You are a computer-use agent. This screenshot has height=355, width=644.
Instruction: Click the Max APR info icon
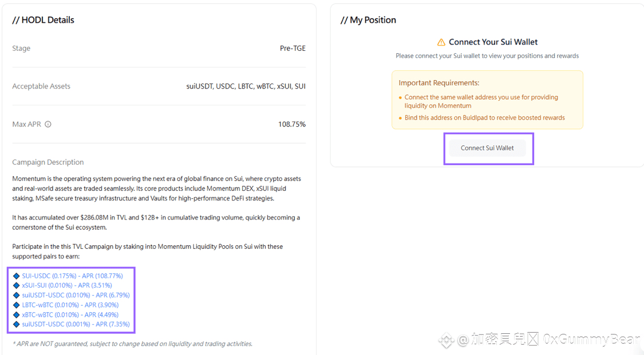tap(48, 124)
